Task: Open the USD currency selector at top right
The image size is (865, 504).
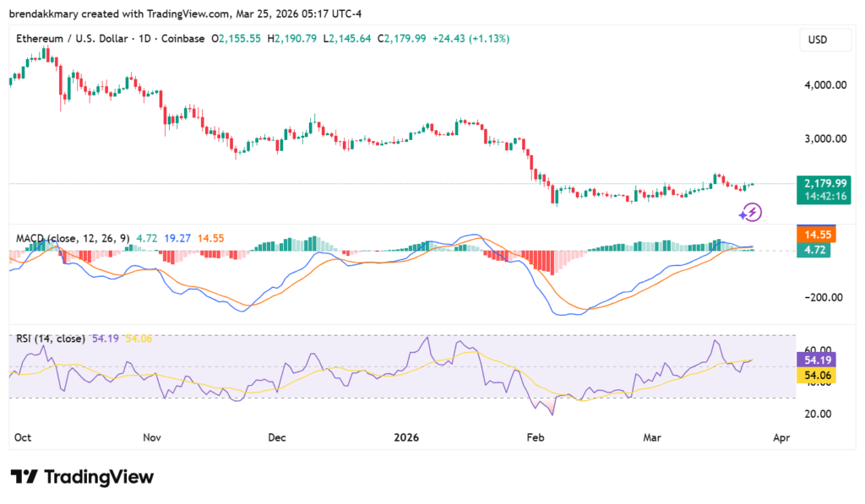Action: coord(824,39)
